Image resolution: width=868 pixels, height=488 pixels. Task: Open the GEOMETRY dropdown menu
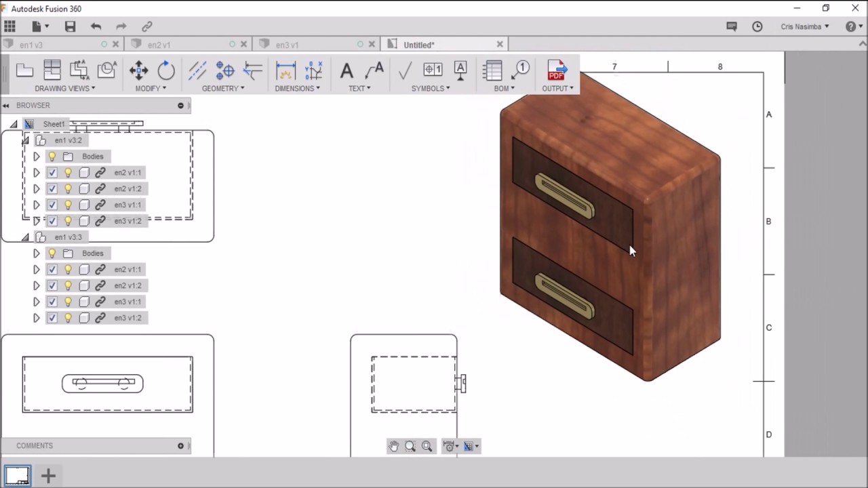223,88
